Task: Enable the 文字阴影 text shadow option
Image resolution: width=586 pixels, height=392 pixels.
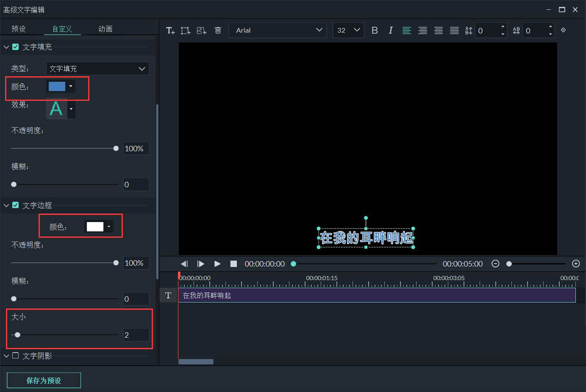Action: click(16, 356)
